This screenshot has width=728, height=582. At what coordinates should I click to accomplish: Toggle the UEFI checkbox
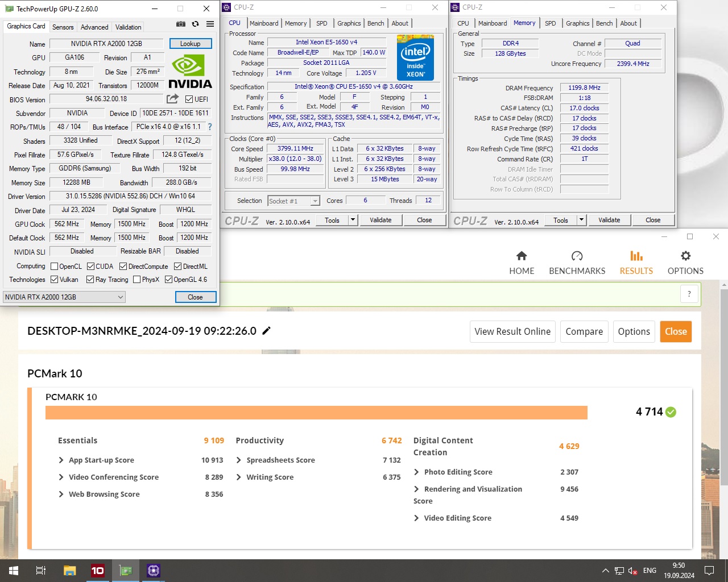coord(189,99)
